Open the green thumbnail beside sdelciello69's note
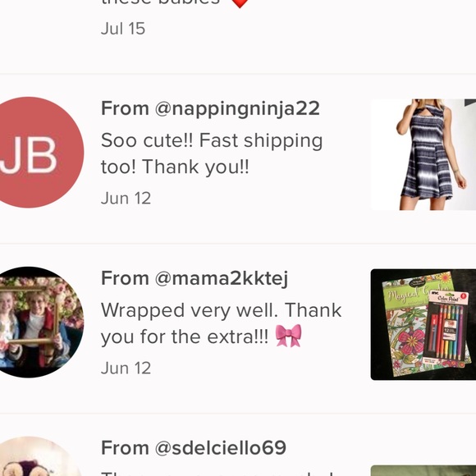This screenshot has width=476, height=476. [x=423, y=470]
